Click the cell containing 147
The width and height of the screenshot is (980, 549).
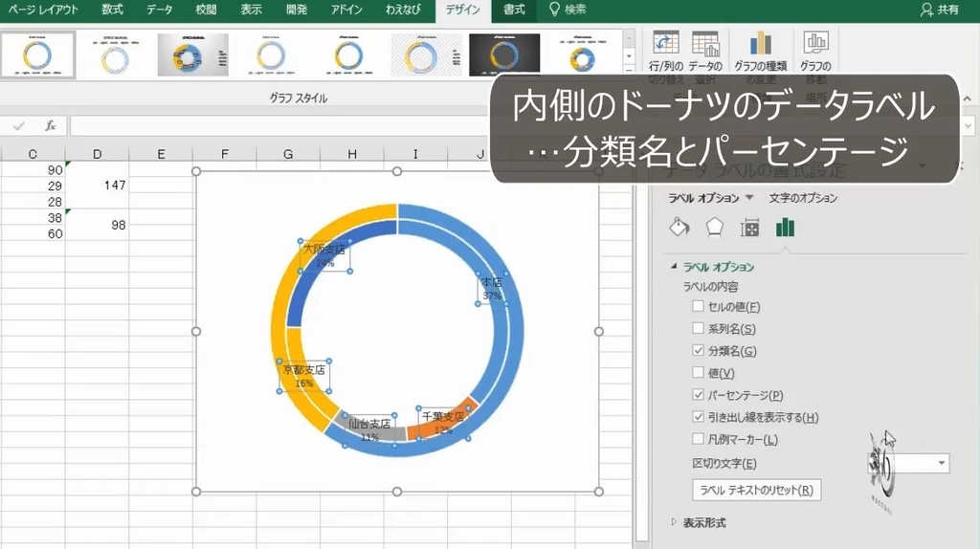click(x=97, y=186)
